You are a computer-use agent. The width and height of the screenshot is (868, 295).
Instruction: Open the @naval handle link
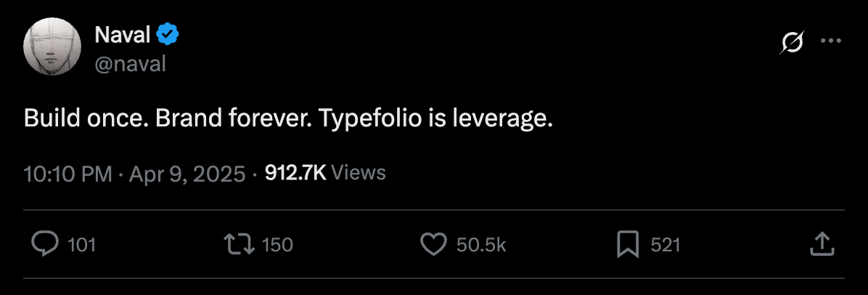pyautogui.click(x=131, y=65)
